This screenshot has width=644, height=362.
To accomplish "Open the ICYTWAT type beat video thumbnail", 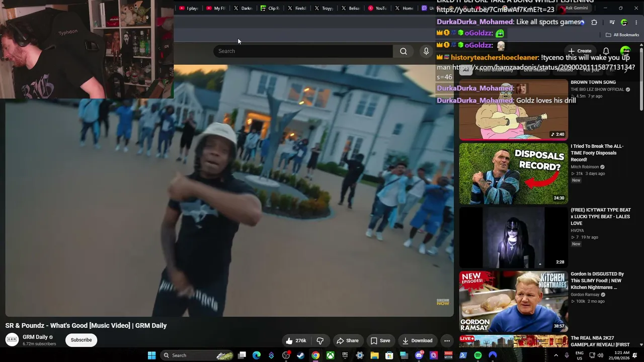I will pyautogui.click(x=514, y=237).
